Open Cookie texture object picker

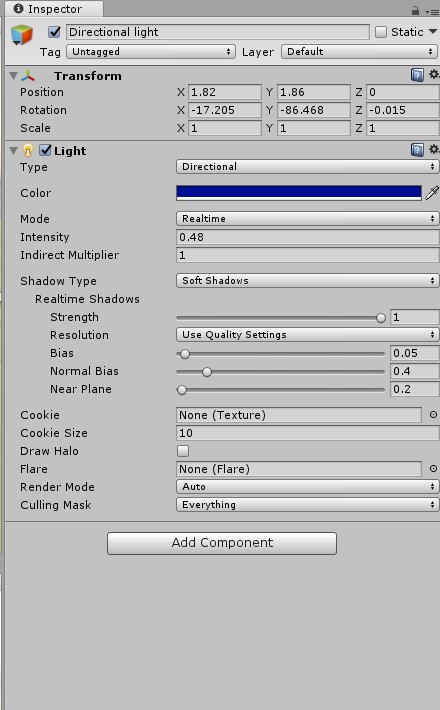coord(433,415)
